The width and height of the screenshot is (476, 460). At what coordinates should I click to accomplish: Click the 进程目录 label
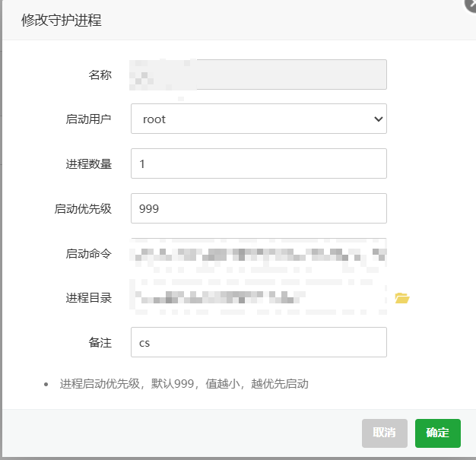click(x=89, y=298)
